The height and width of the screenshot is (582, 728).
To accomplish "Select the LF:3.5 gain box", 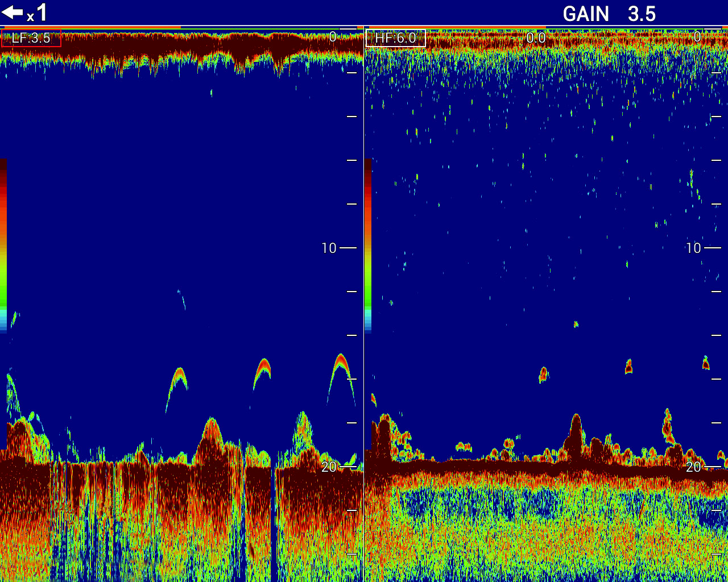I will pyautogui.click(x=31, y=38).
